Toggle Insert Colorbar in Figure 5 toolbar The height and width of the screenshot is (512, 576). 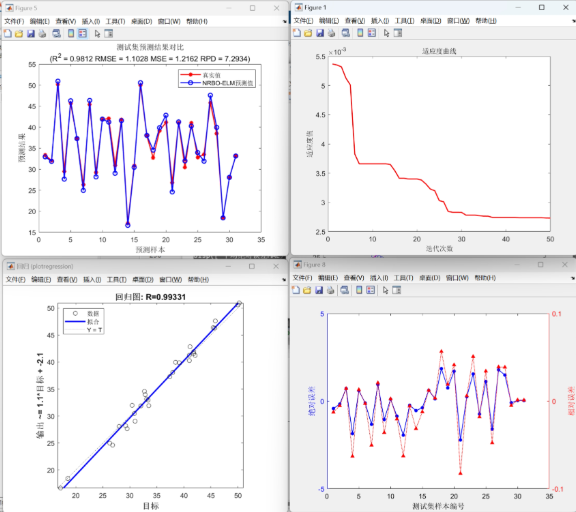point(71,34)
